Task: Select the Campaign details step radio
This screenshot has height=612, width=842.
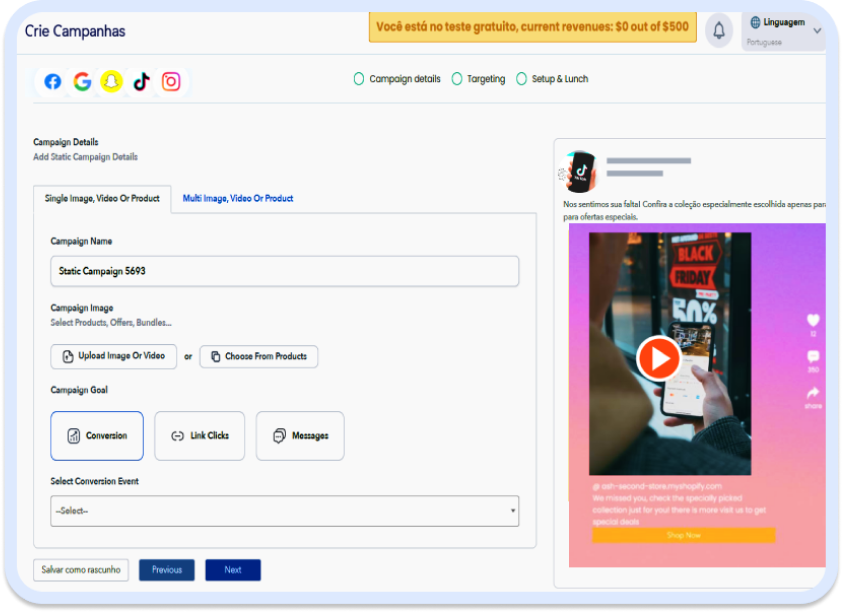Action: tap(359, 79)
